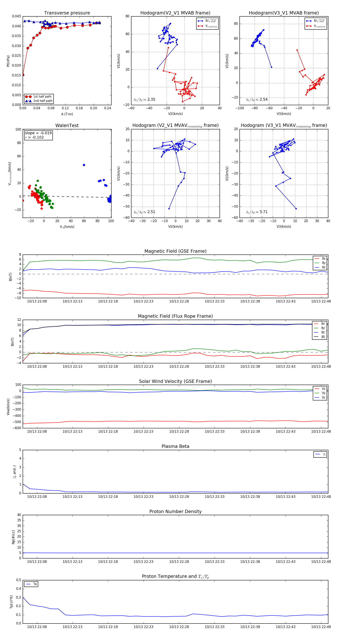Image resolution: width=351 pixels, height=644 pixels.
Task: Click the 'Bx' legend entry in GSE magnetic field plot
Action: point(320,259)
